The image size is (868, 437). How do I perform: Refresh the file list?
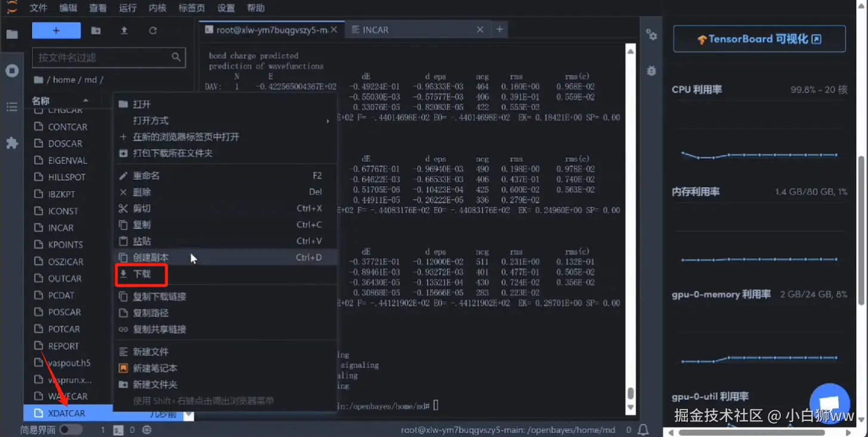[153, 30]
